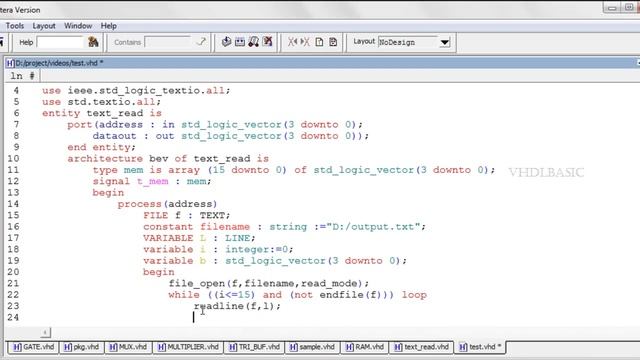Select the test.vhd tab
The height and width of the screenshot is (360, 640).
(480, 347)
